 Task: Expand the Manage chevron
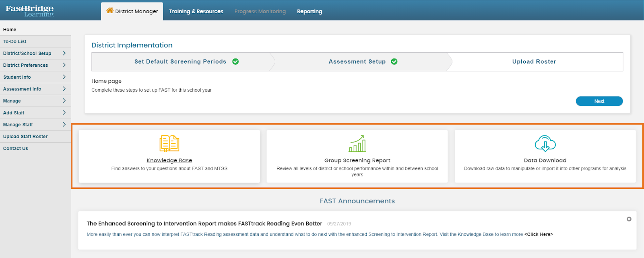[64, 100]
